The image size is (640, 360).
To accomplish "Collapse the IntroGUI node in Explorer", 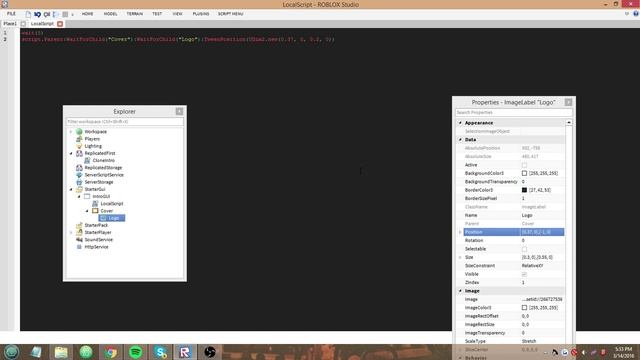I will point(79,197).
